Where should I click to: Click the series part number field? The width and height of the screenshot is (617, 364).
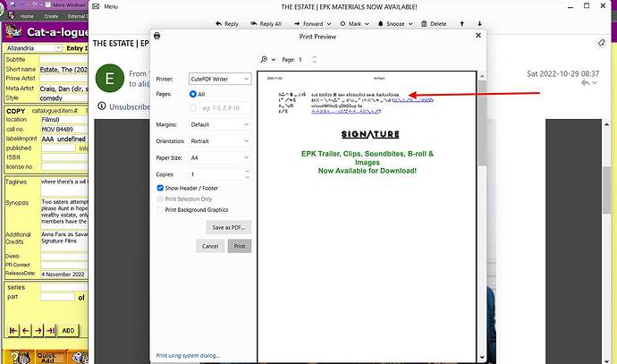[x=57, y=297]
